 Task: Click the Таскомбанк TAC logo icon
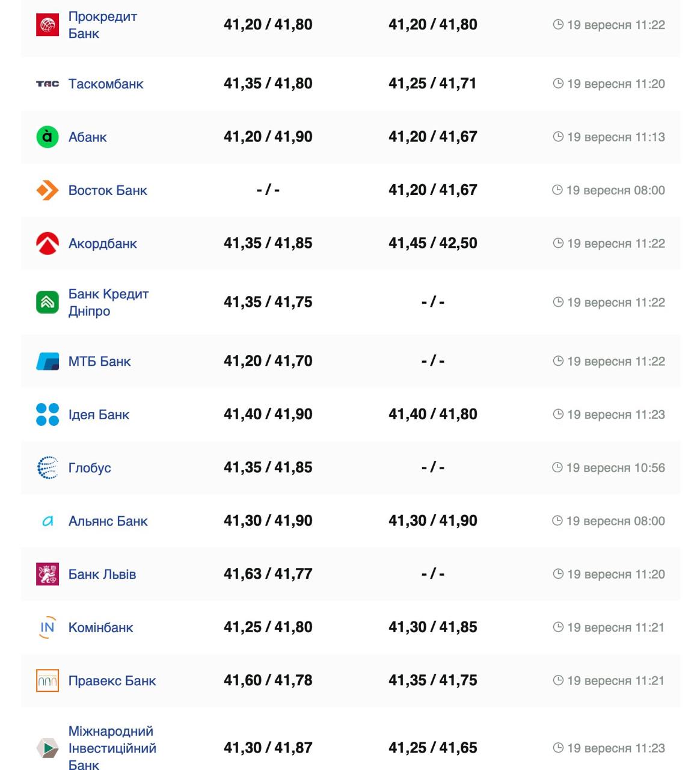(x=48, y=84)
